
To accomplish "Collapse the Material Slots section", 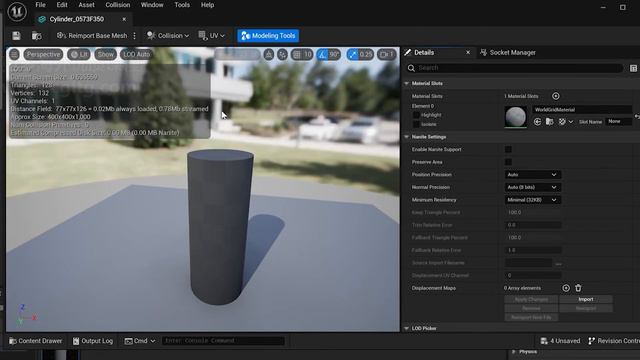I will pos(407,83).
